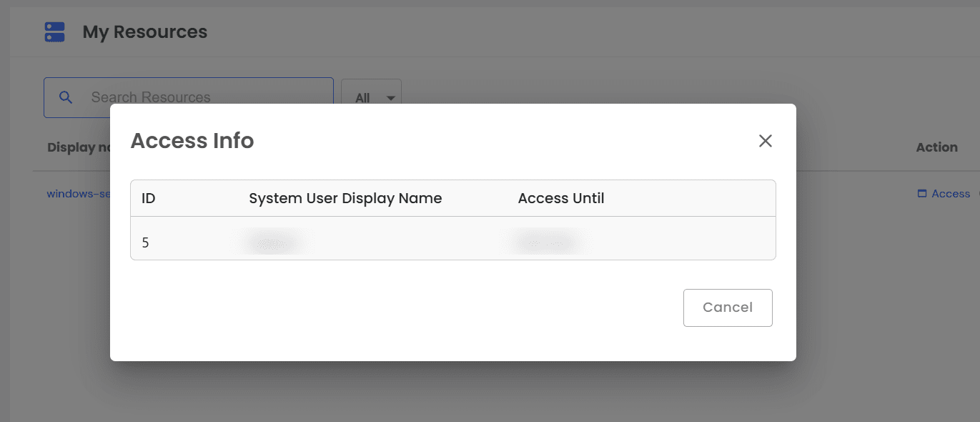Viewport: 980px width, 422px height.
Task: Click the search magnifier icon
Action: (66, 97)
